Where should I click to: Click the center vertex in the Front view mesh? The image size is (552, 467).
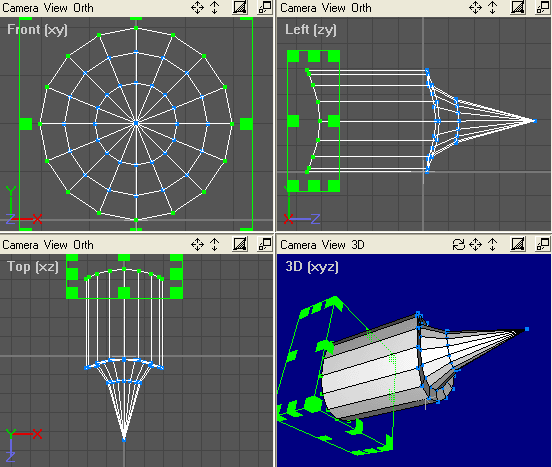tap(136, 123)
